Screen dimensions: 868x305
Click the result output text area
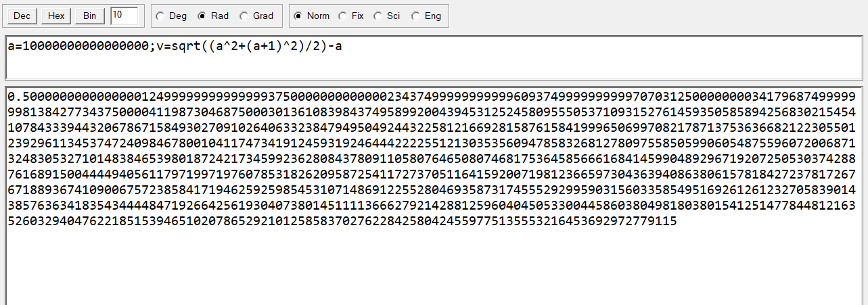pos(434,195)
